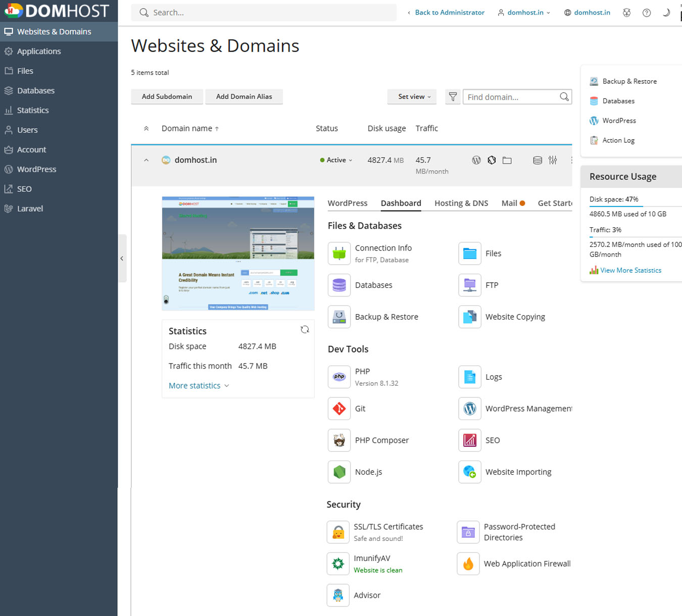Refresh the Statistics panel
This screenshot has height=616, width=682.
305,330
